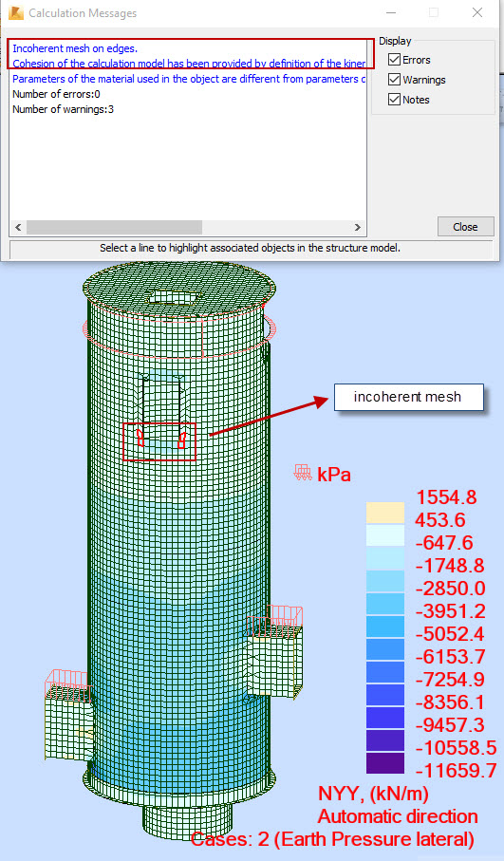Screen dimensions: 504x861
Task: Click the legend value -2850.0
Action: (451, 589)
